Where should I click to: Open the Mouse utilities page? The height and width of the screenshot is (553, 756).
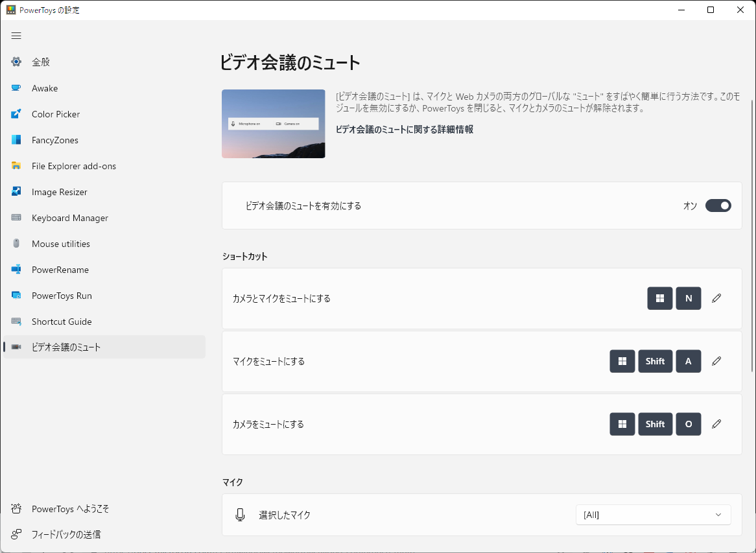(104, 244)
